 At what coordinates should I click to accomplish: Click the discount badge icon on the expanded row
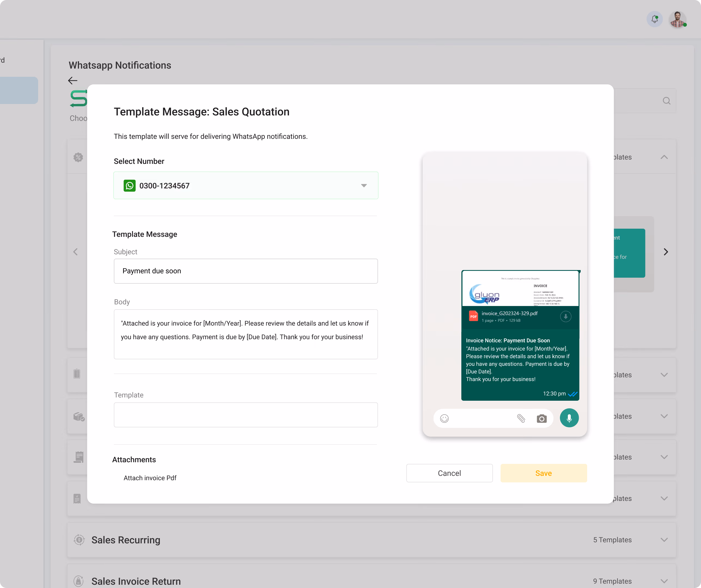(78, 157)
